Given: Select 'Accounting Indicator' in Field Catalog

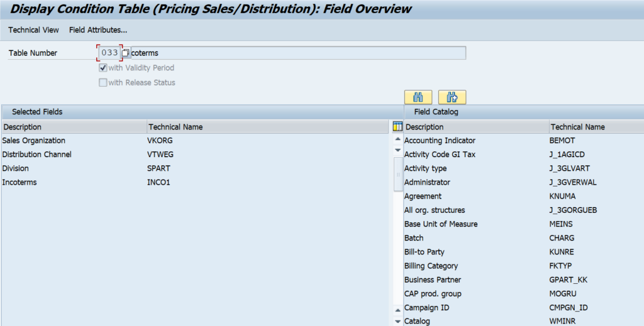Looking at the screenshot, I should pyautogui.click(x=440, y=140).
